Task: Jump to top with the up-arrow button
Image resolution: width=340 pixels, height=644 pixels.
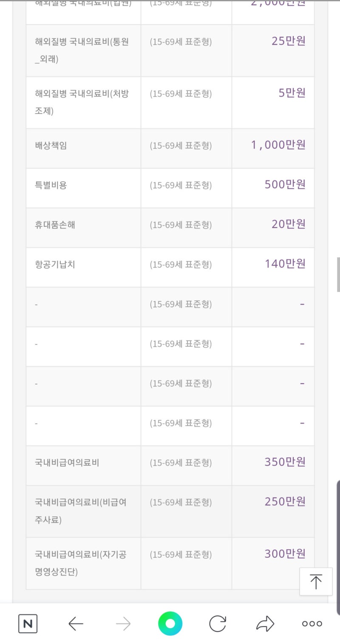Action: [x=316, y=582]
